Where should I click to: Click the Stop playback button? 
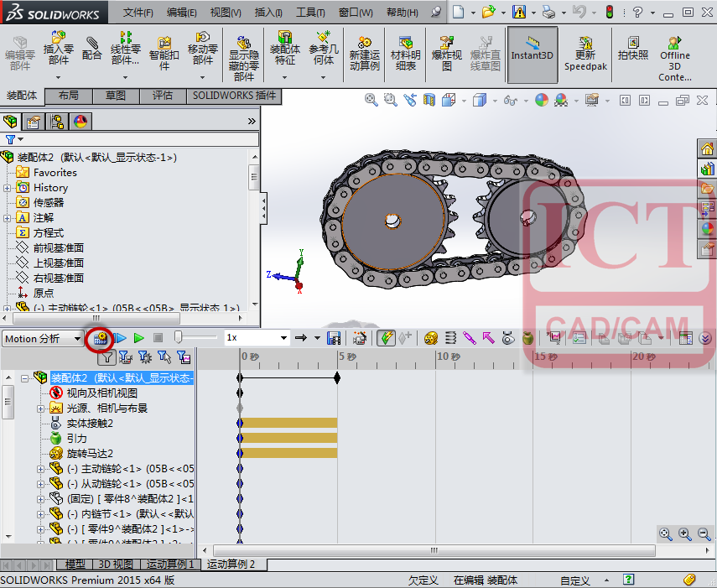click(158, 338)
